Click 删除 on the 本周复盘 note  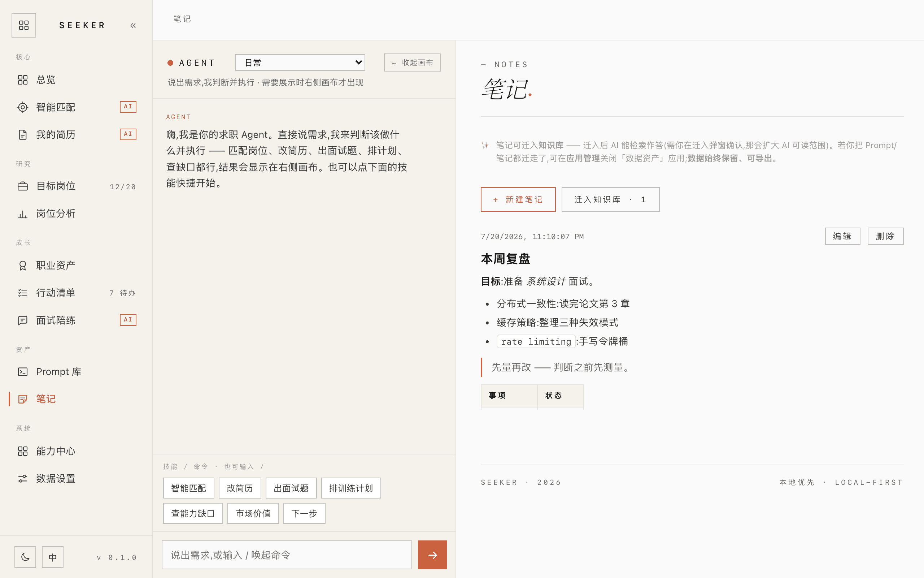885,236
